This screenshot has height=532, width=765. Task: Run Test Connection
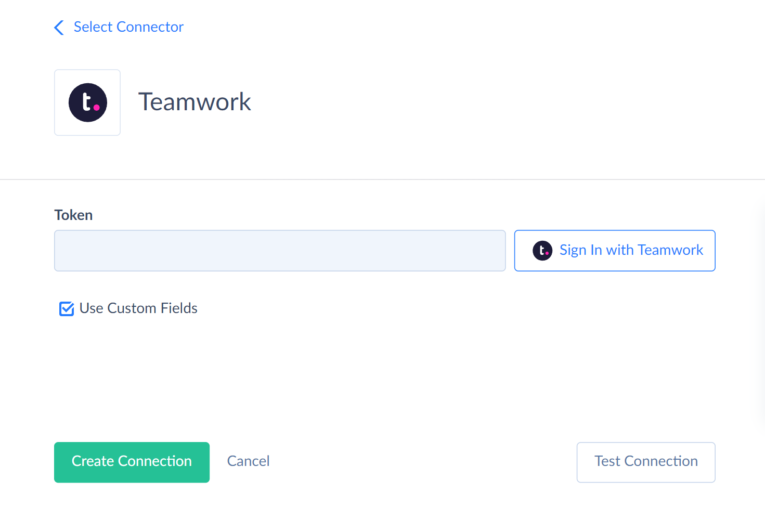[x=646, y=462]
